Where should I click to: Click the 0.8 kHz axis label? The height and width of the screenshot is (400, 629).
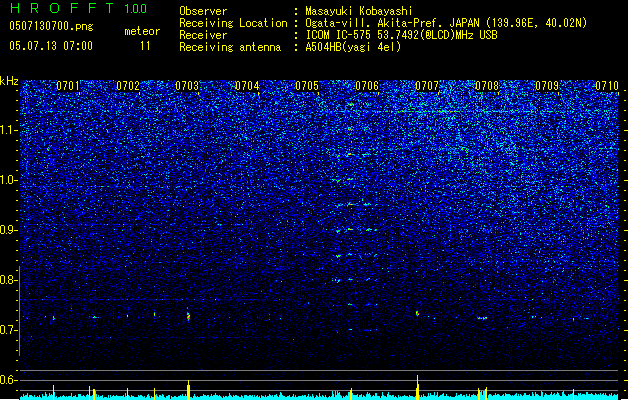click(9, 280)
